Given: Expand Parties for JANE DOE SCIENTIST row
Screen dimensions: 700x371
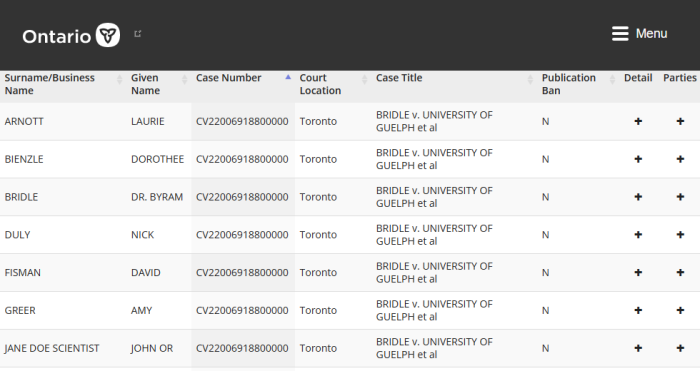Looking at the screenshot, I should [680, 348].
